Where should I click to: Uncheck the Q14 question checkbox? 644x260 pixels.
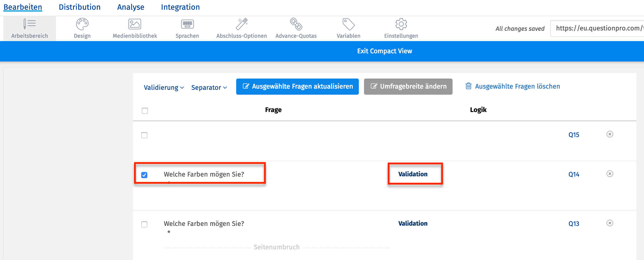tap(144, 175)
